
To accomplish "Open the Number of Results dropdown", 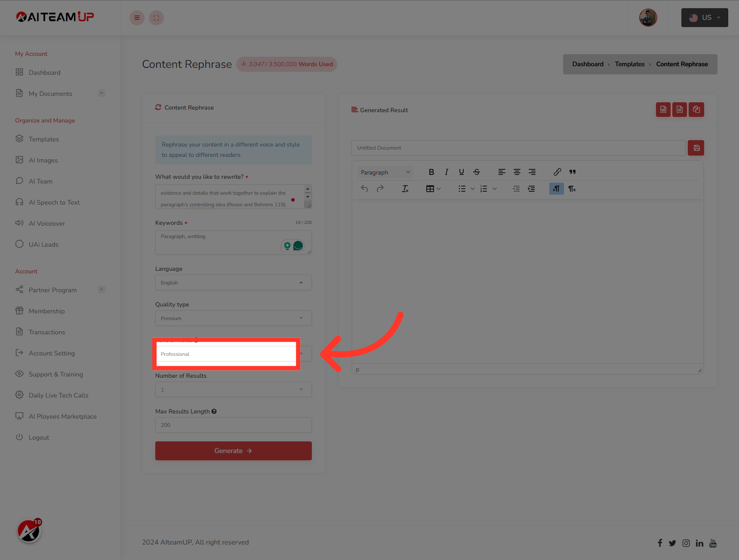I will (234, 389).
